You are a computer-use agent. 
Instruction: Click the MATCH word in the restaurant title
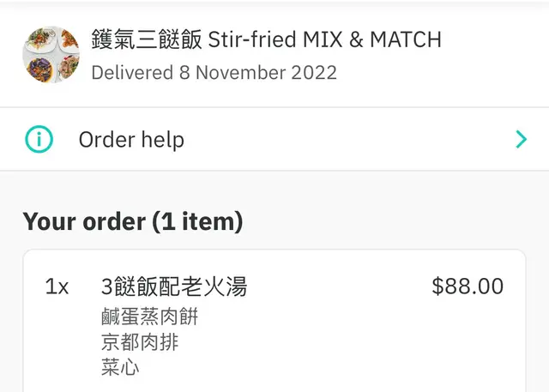[x=406, y=39]
